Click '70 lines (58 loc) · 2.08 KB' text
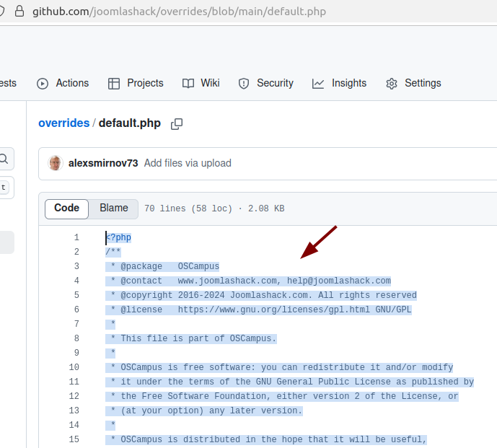Image resolution: width=497 pixels, height=448 pixels. coord(214,208)
